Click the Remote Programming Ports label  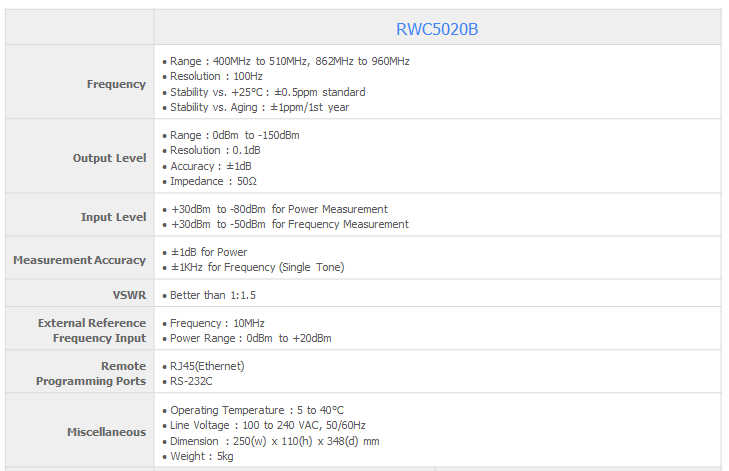click(x=91, y=374)
